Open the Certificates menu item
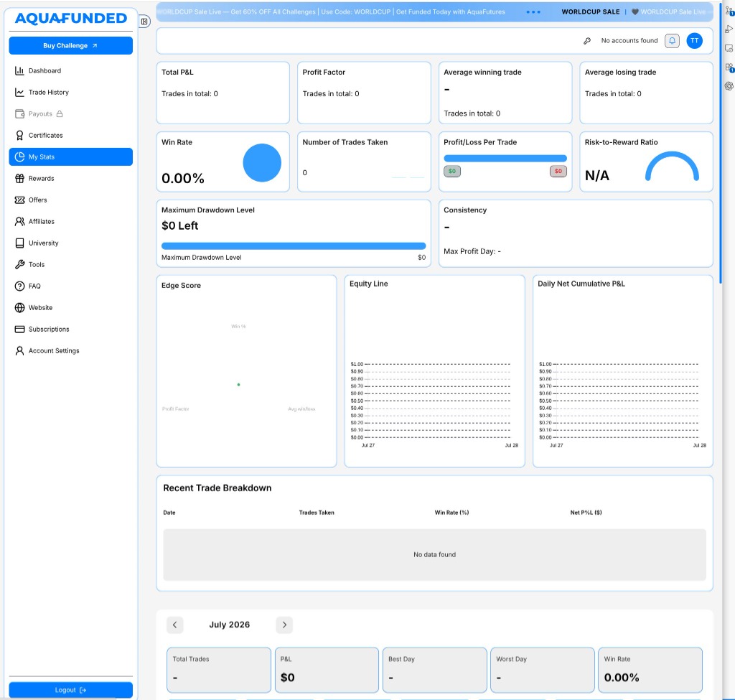 pyautogui.click(x=70, y=136)
